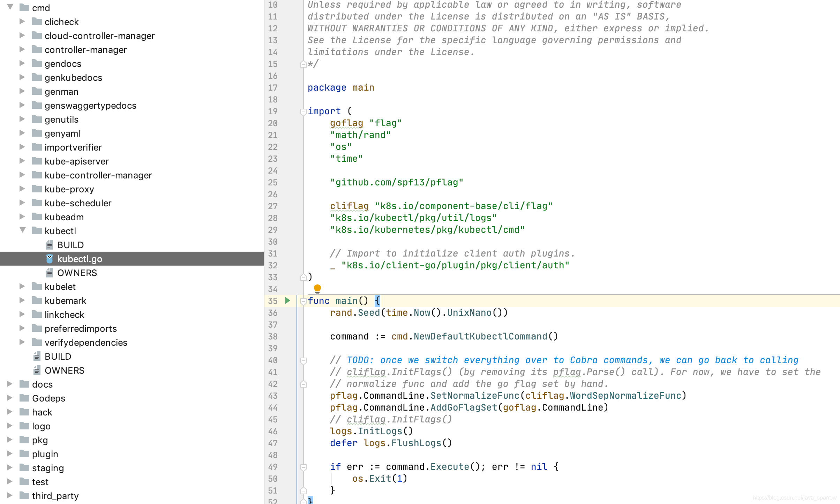Select genyaml folder

[x=62, y=133]
